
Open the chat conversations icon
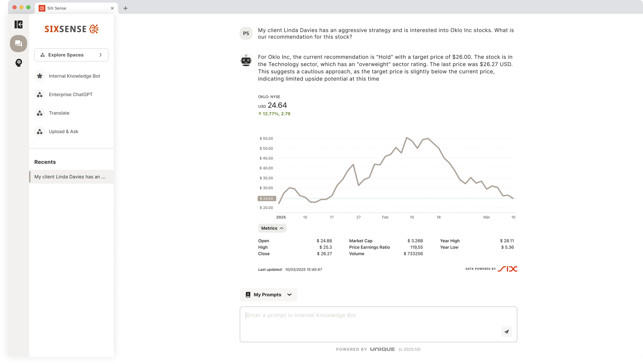[x=18, y=43]
